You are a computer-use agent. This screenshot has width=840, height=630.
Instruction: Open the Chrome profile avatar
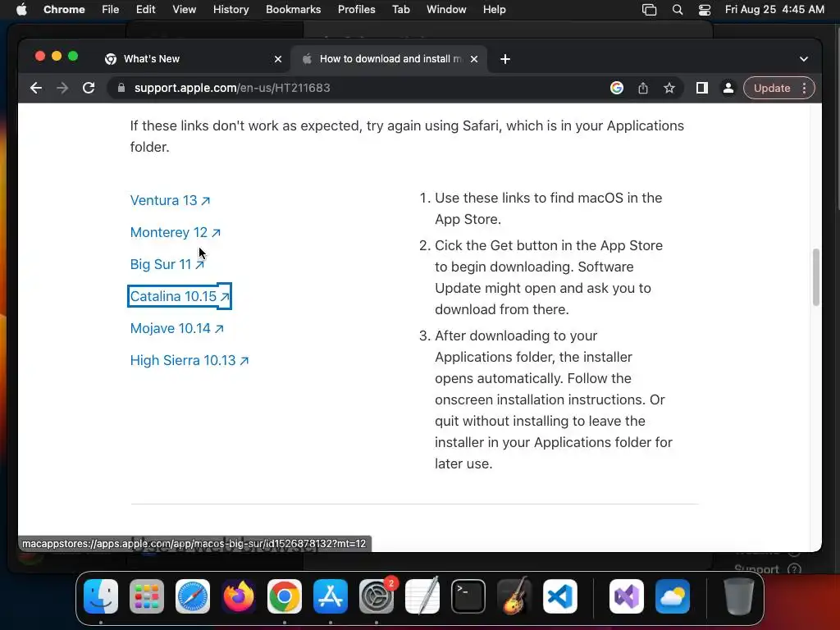point(728,88)
